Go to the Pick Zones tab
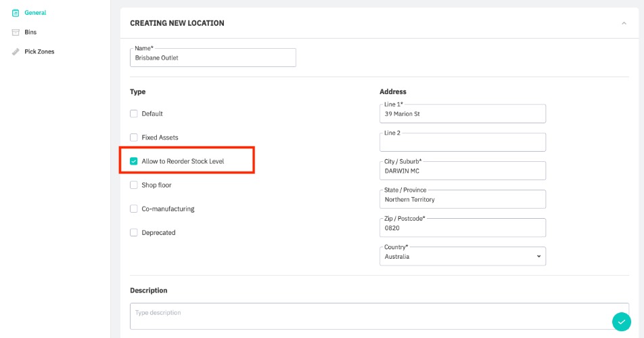644x338 pixels. click(x=39, y=51)
